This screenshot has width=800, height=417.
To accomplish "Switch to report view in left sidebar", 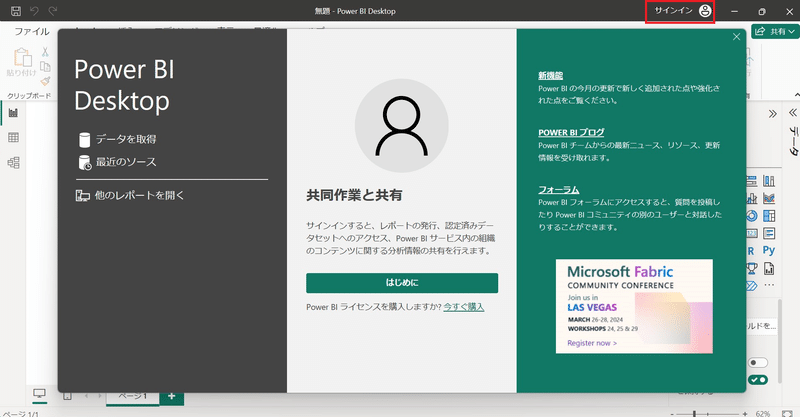I will pyautogui.click(x=13, y=113).
